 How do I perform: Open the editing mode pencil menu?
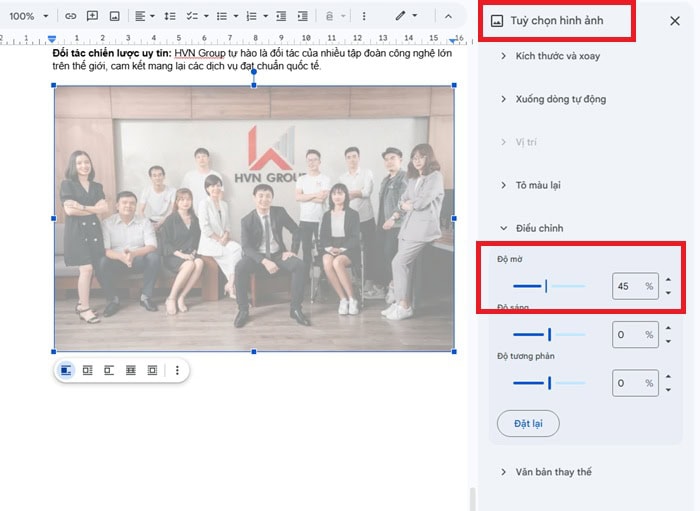coord(406,16)
